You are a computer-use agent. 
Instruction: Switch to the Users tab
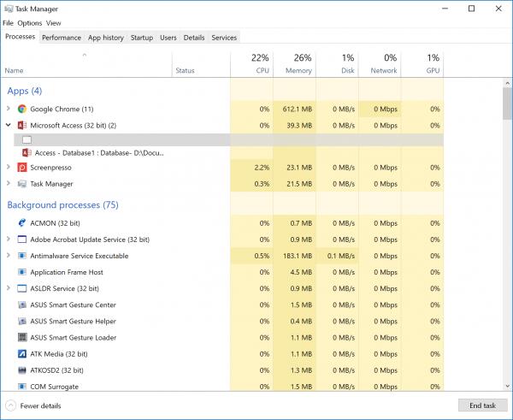pyautogui.click(x=168, y=38)
